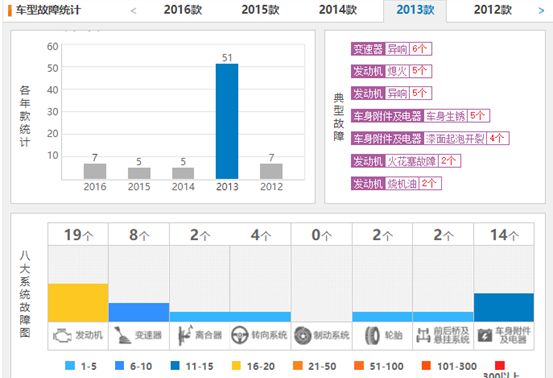Click the 19个 count above engine
The image size is (553, 378).
[78, 235]
